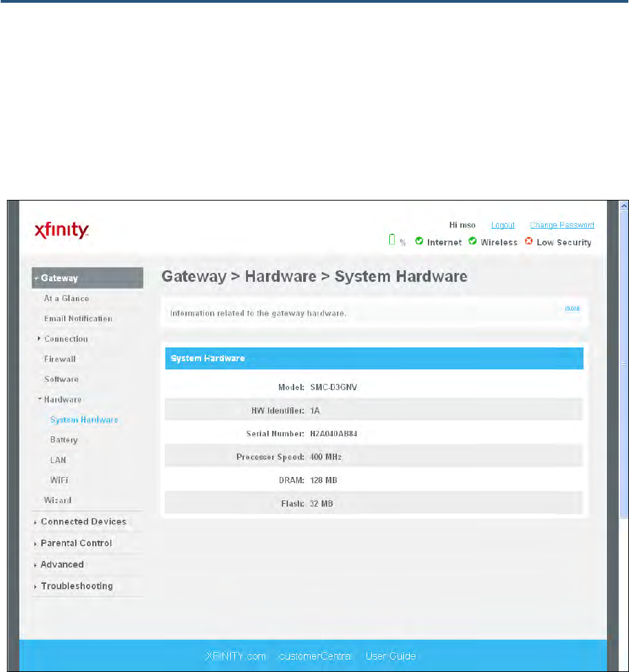The height and width of the screenshot is (672, 629).
Task: Open the Battery hardware page
Action: click(x=64, y=440)
